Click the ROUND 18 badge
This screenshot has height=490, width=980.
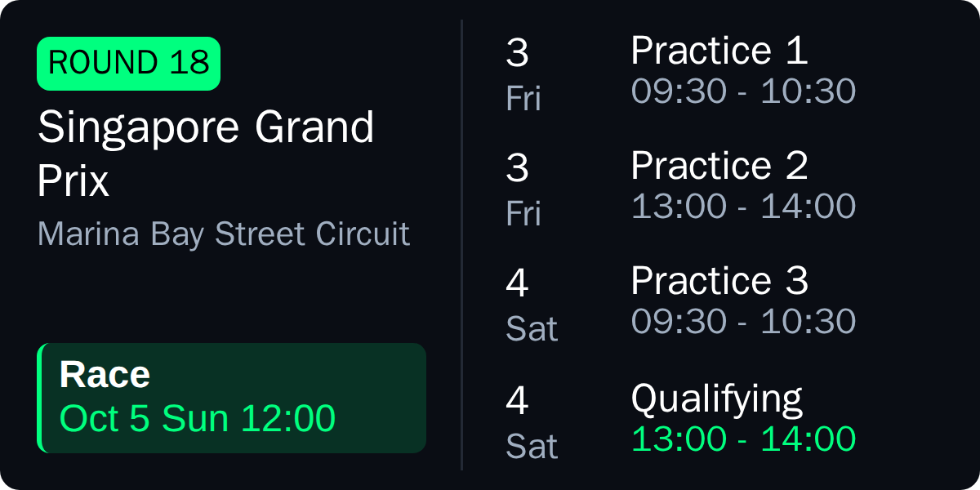click(x=127, y=63)
